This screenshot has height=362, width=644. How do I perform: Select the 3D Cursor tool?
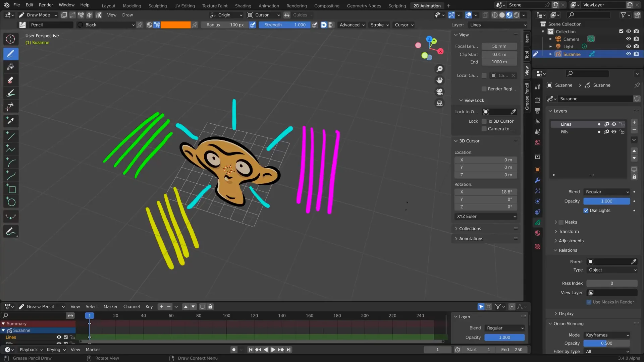coord(11,39)
